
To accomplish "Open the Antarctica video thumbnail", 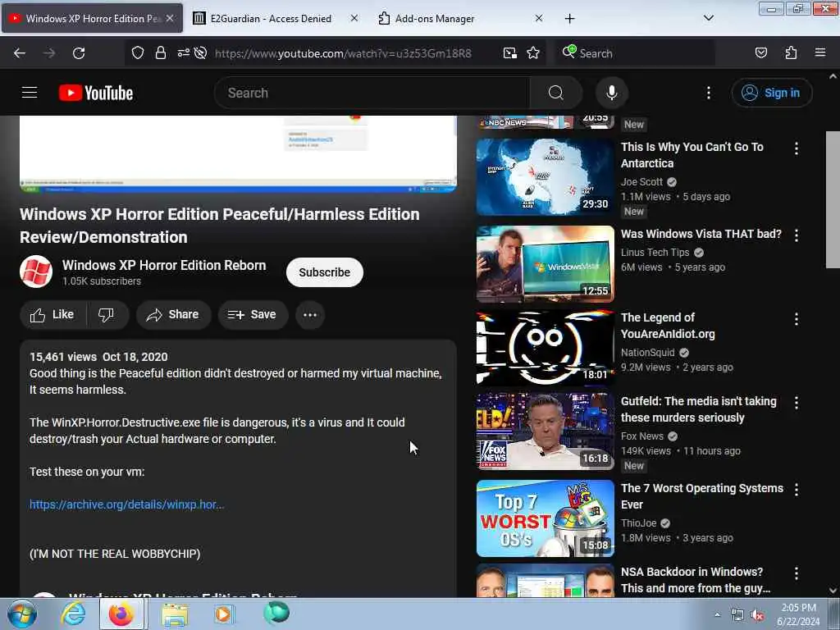I will pyautogui.click(x=545, y=177).
